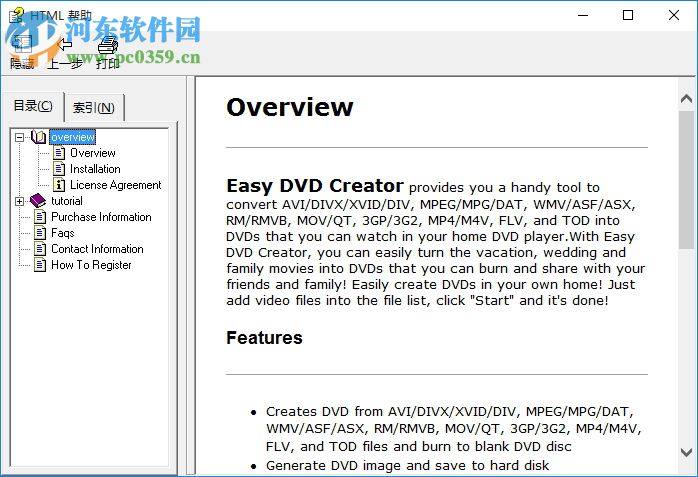The image size is (698, 477).
Task: Open the License Agreement topic
Action: (116, 185)
